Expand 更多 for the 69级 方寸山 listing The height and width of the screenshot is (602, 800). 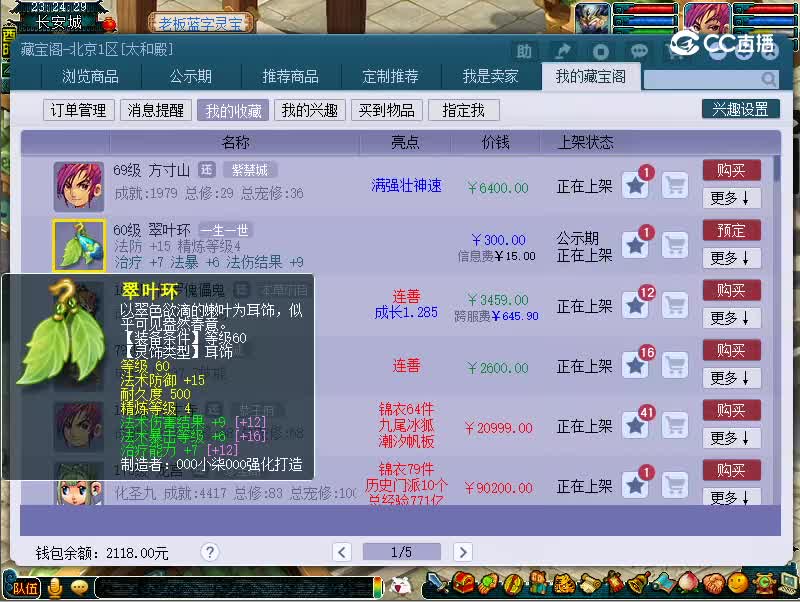[731, 198]
